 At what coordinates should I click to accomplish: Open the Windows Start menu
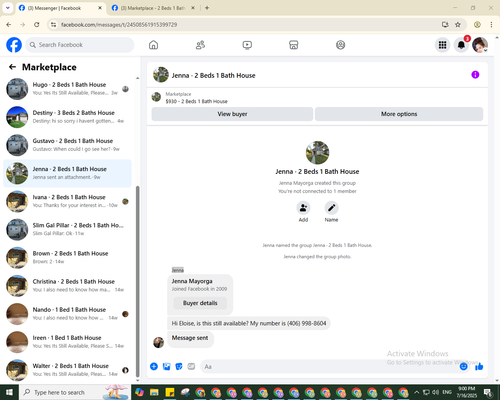tap(9, 392)
